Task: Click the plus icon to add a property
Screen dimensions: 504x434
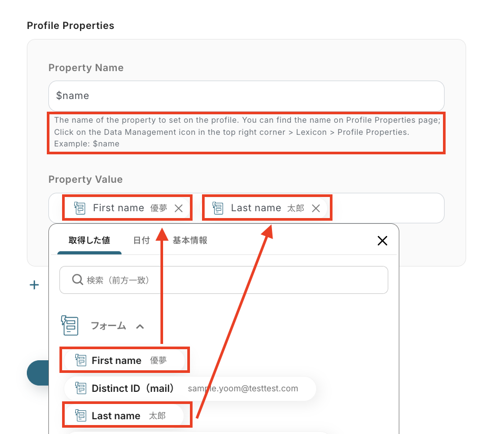Action: pos(34,285)
